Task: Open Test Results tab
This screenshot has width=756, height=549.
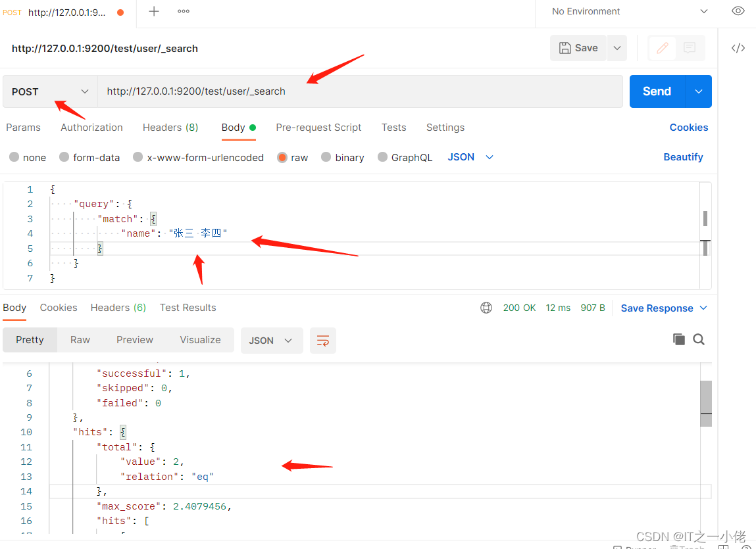Action: [x=188, y=308]
